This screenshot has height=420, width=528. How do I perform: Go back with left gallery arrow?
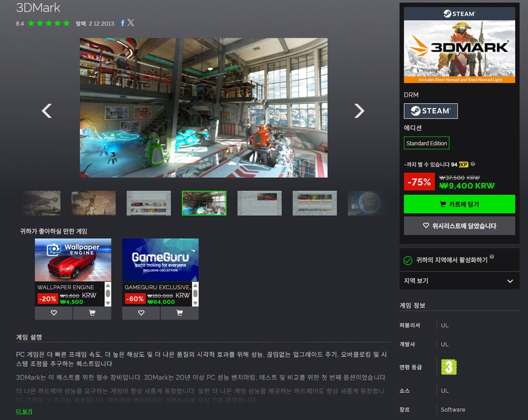pyautogui.click(x=48, y=110)
